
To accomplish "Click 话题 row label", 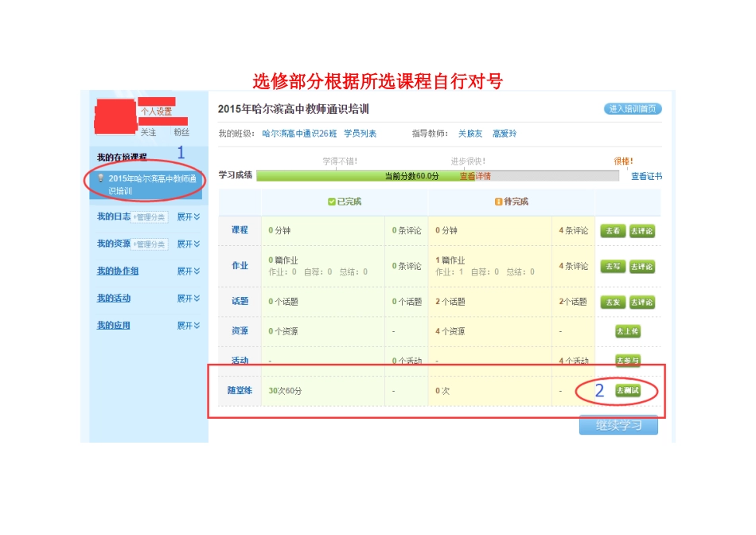I will pos(240,302).
